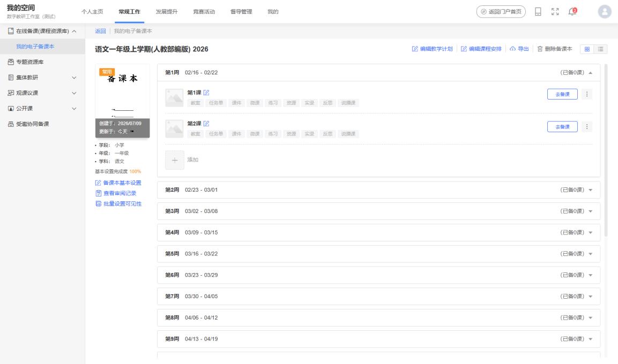This screenshot has width=618, height=364.
Task: Switch to grid view layout
Action: tap(587, 49)
